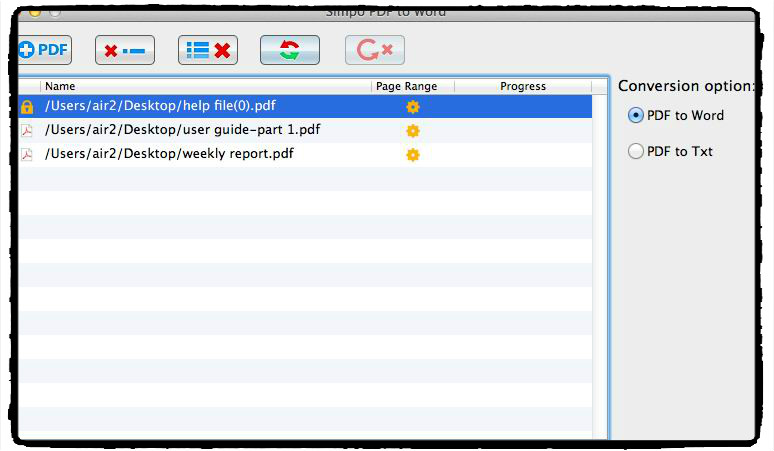Click the Page Range column header
774x451 pixels.
click(x=413, y=86)
